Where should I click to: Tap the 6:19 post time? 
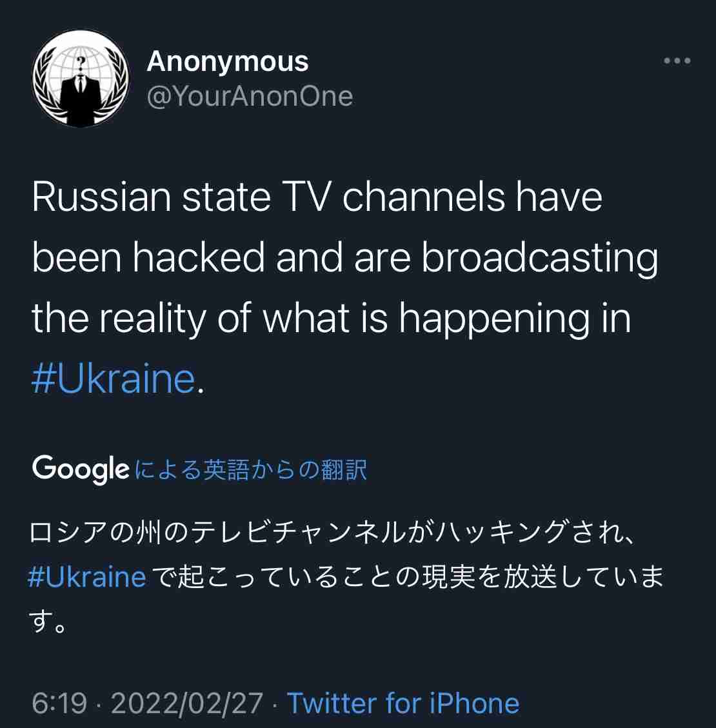click(x=59, y=703)
